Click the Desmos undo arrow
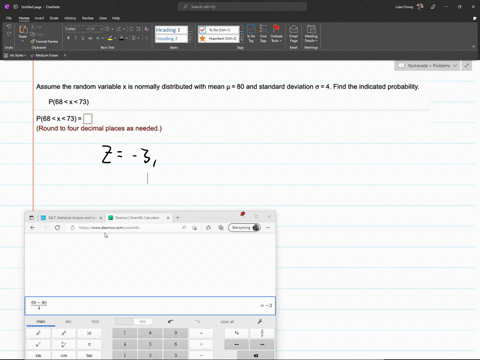The height and width of the screenshot is (360, 480). click(171, 322)
